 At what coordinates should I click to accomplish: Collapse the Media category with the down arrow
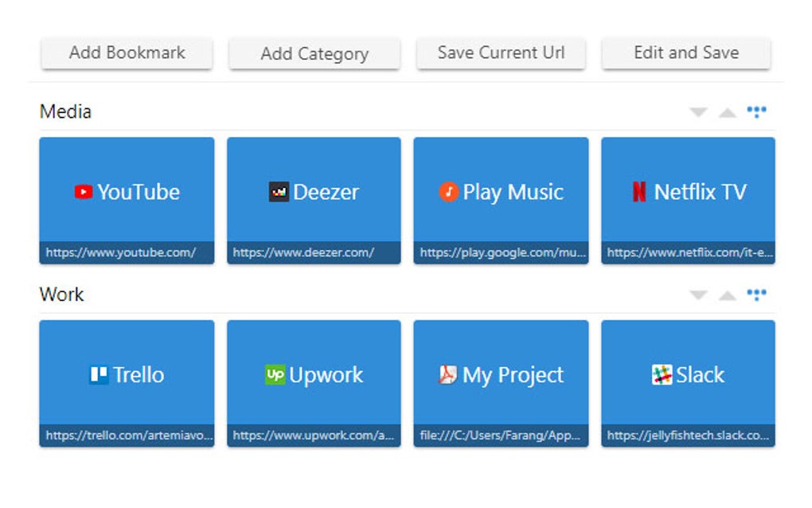(x=697, y=111)
